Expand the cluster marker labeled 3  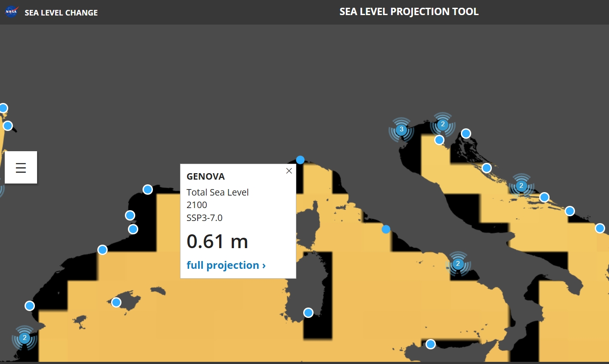coord(401,129)
